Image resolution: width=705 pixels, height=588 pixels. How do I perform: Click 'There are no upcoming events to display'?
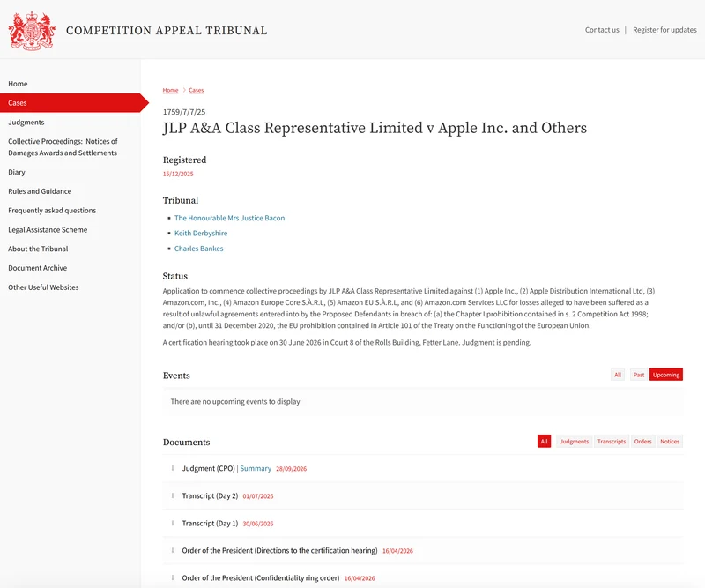click(x=235, y=402)
